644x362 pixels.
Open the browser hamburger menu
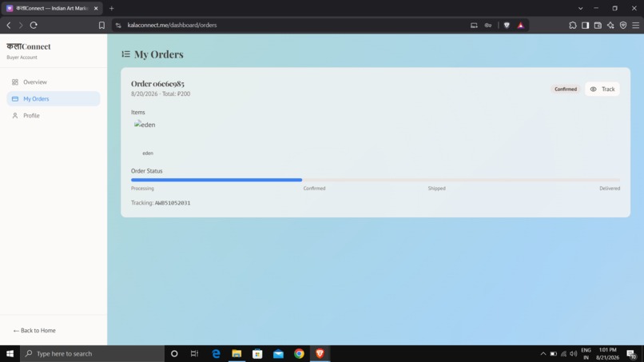tap(636, 25)
